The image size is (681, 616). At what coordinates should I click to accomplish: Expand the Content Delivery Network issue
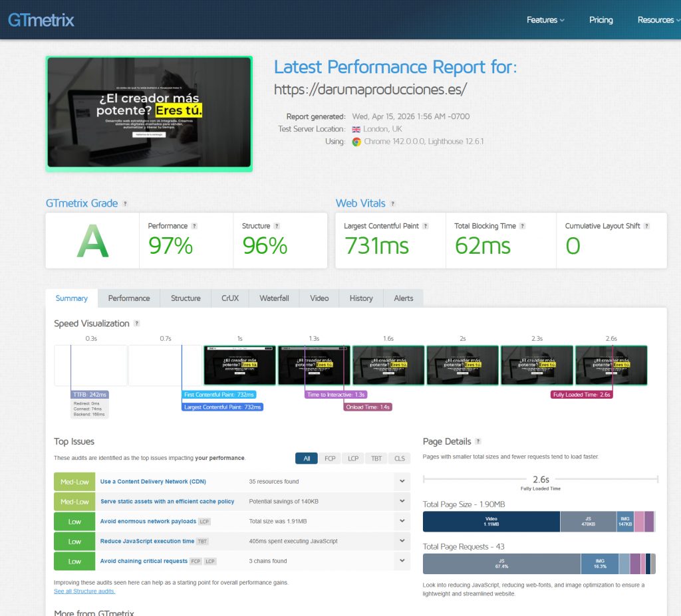[402, 482]
